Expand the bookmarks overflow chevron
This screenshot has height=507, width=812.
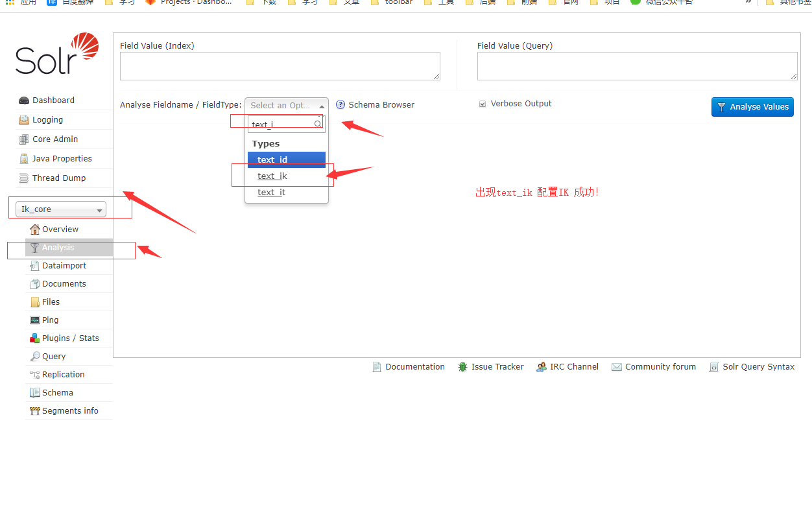coord(748,2)
